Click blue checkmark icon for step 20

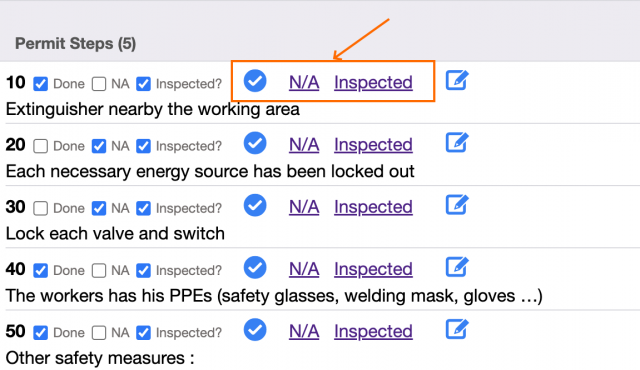(255, 143)
